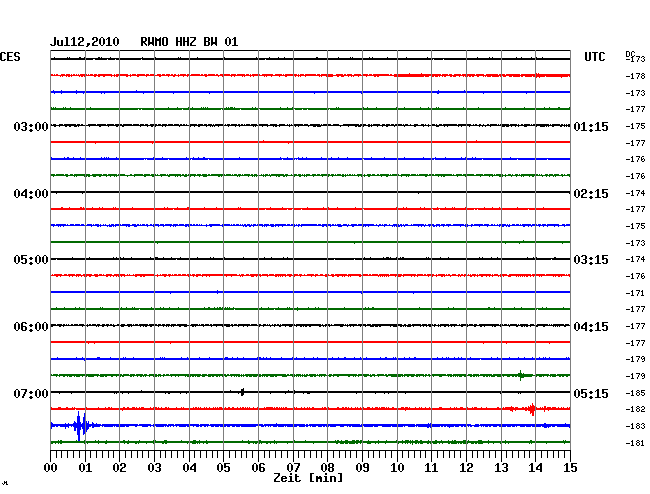This screenshot has width=650, height=494.
Task: Click the DC offset value -182
Action: [x=635, y=409]
